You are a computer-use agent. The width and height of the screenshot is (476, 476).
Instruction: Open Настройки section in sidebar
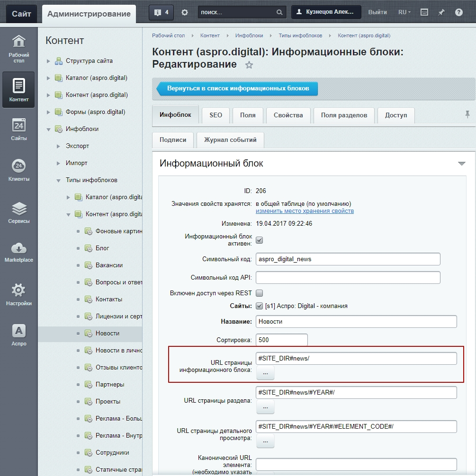[x=18, y=294]
